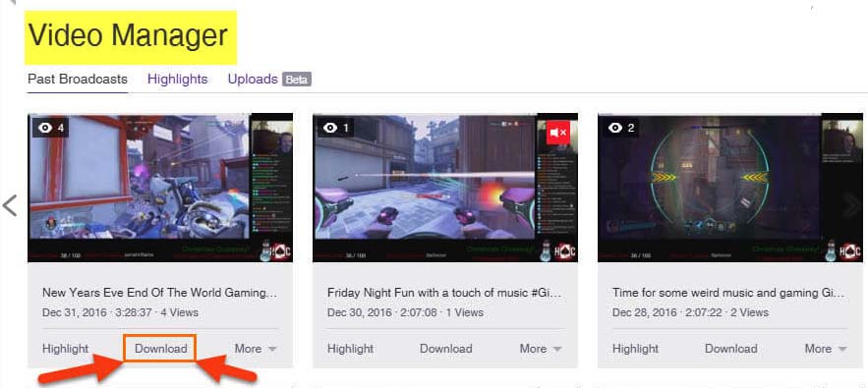Click the Beta badge beside Uploads
Viewport: 868px width, 388px height.
[297, 80]
